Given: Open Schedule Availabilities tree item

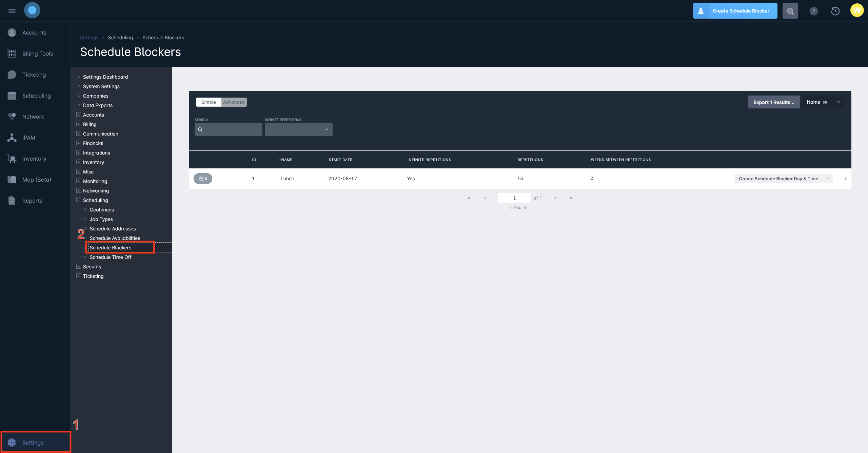Looking at the screenshot, I should [115, 238].
